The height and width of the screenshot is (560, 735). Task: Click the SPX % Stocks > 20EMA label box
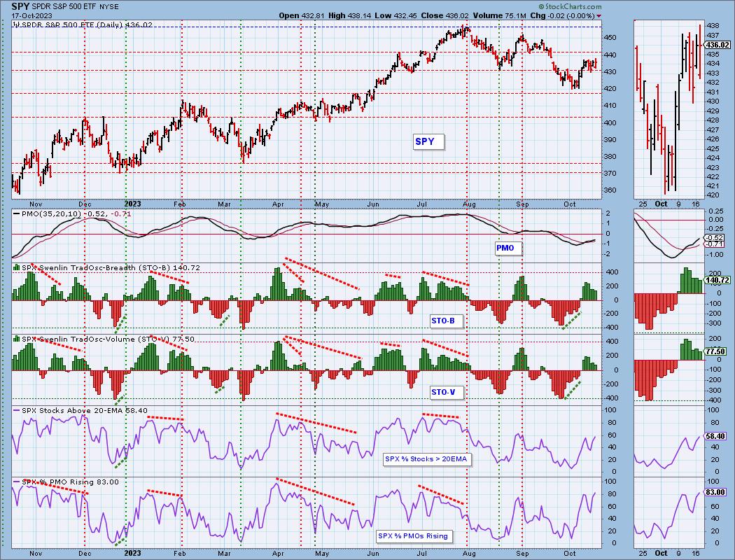tap(426, 459)
